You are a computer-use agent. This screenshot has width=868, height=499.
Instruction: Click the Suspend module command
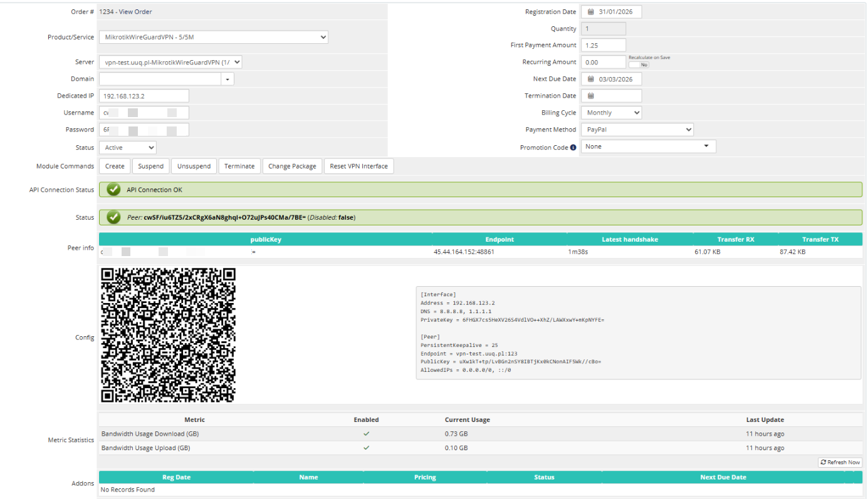pyautogui.click(x=150, y=166)
